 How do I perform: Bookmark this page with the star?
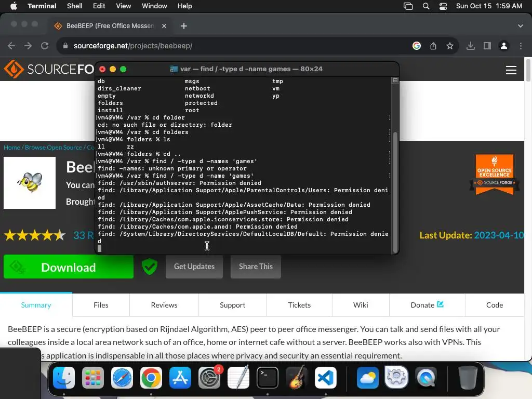449,46
